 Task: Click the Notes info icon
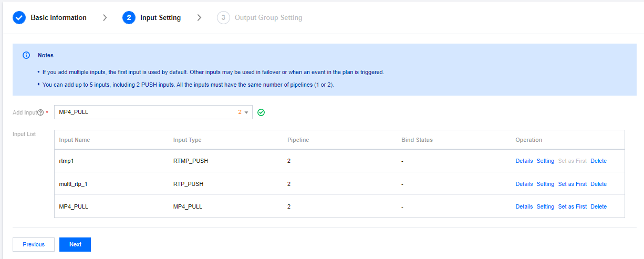coord(26,55)
